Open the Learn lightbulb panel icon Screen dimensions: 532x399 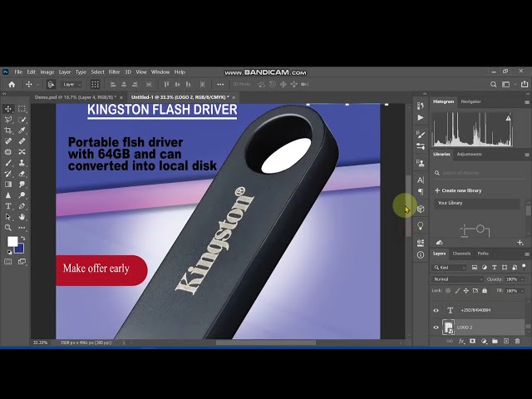pos(421,226)
